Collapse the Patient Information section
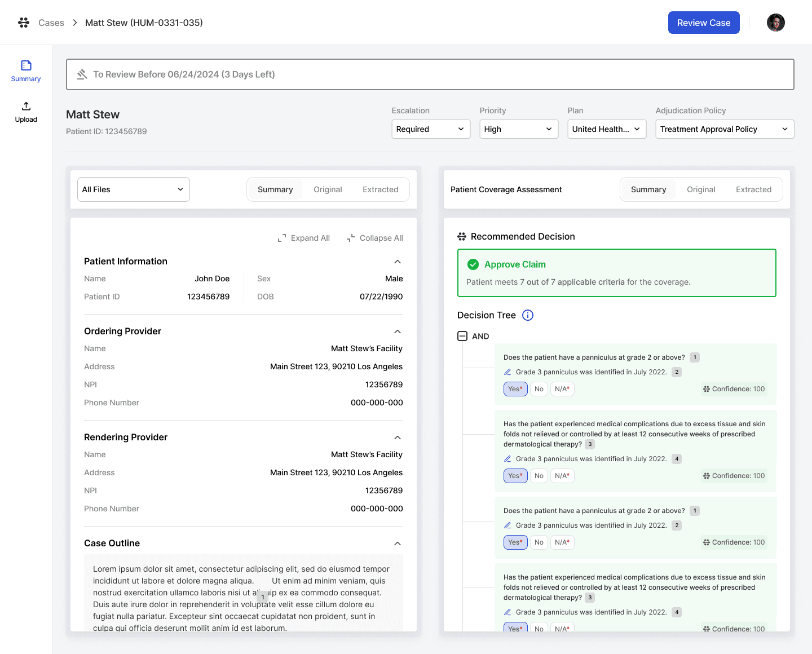 [398, 262]
